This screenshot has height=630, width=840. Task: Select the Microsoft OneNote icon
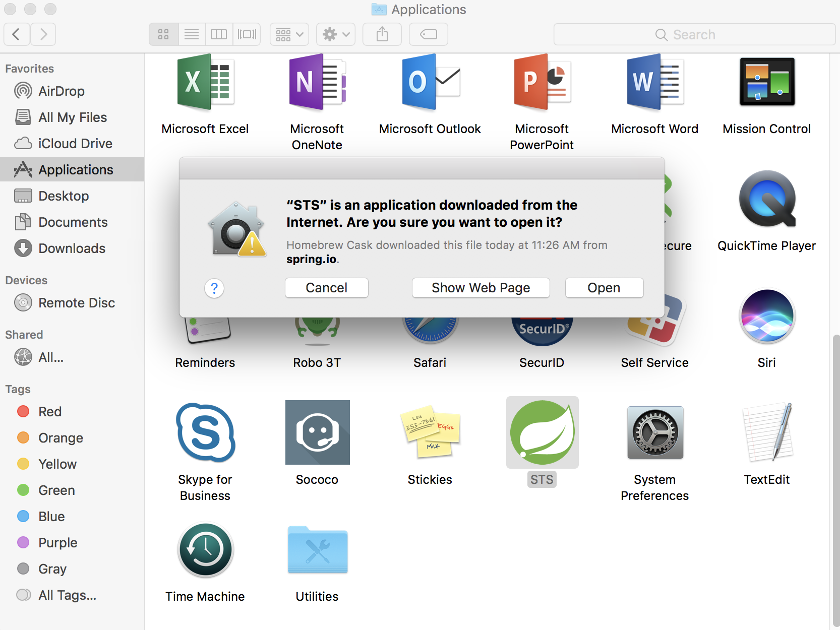(317, 83)
